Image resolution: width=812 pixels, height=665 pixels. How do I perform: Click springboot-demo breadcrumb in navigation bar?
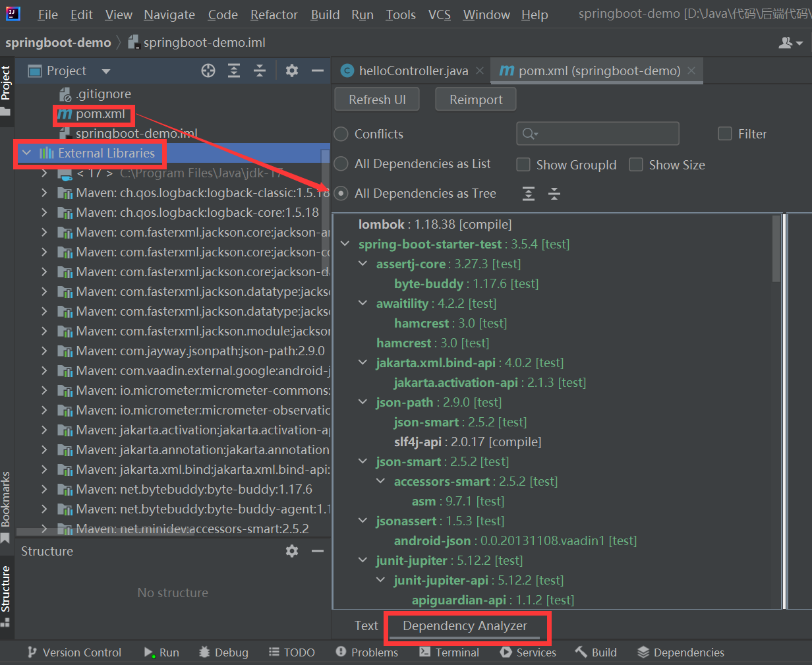tap(58, 43)
